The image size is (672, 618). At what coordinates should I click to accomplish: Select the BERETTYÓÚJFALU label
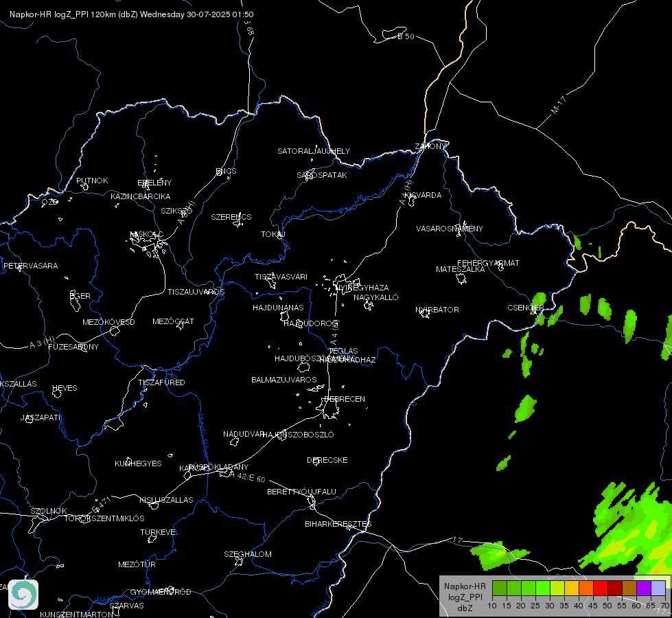point(302,492)
